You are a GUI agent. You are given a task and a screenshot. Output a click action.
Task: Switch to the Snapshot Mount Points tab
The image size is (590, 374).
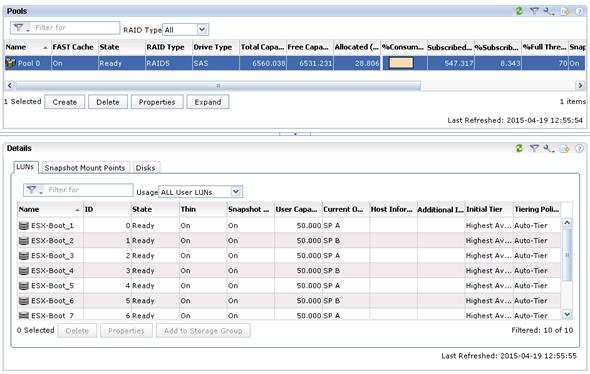coord(85,168)
